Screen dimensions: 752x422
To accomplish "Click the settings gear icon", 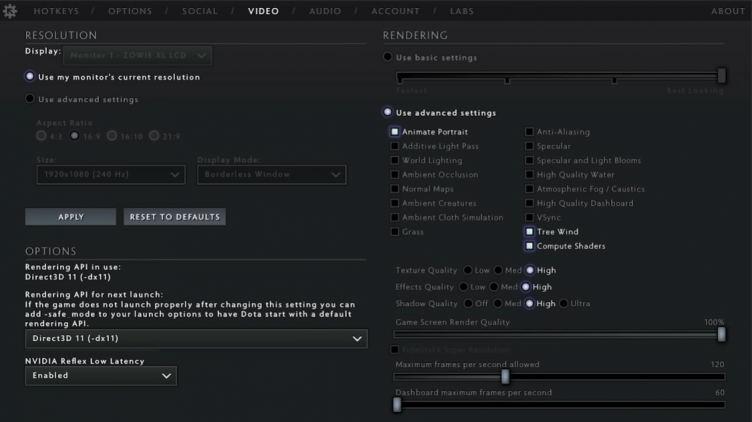I will 11,10.
